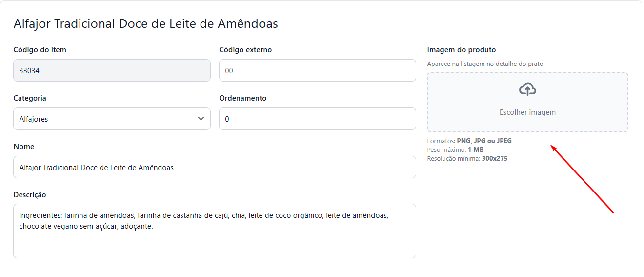Click the Ordenamento label

pos(242,98)
